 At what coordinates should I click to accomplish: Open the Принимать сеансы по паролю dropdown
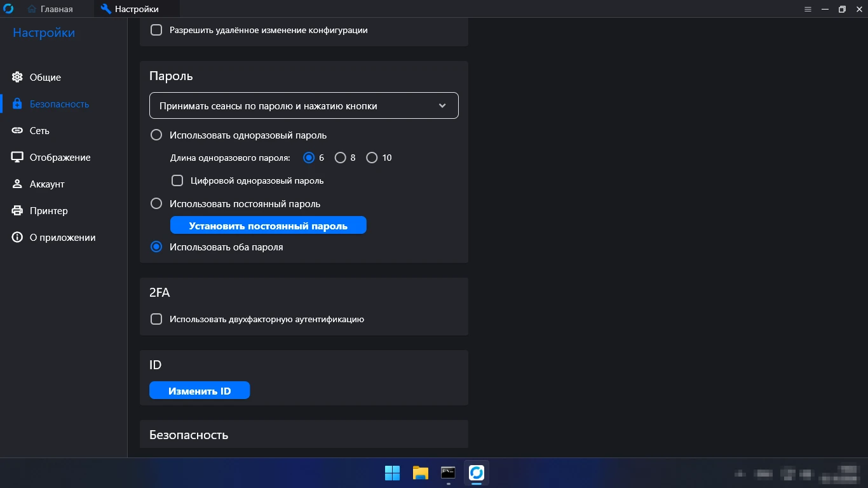coord(304,106)
